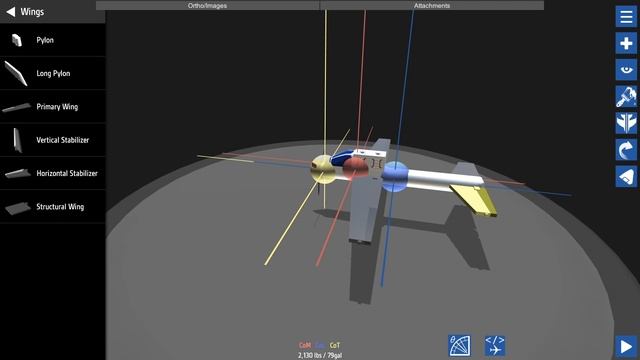This screenshot has height=360, width=640.
Task: Select the blue cockpit canopy
Action: click(342, 158)
